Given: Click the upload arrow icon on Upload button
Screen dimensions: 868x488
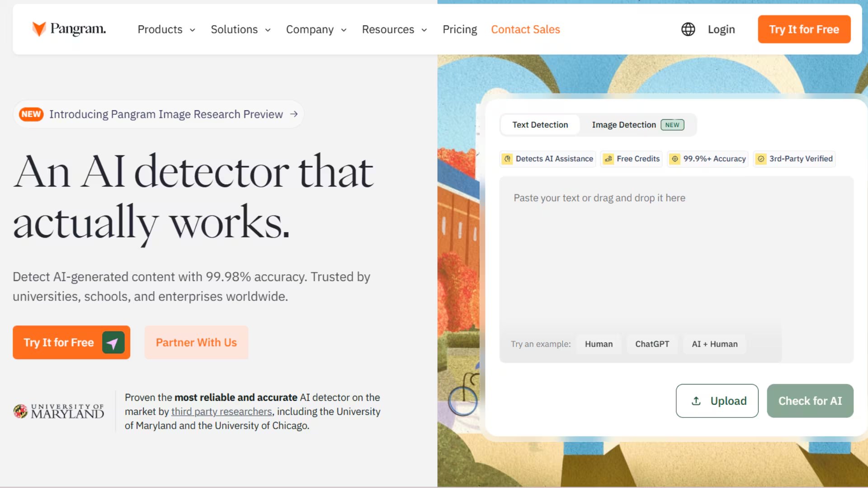Looking at the screenshot, I should coord(696,401).
